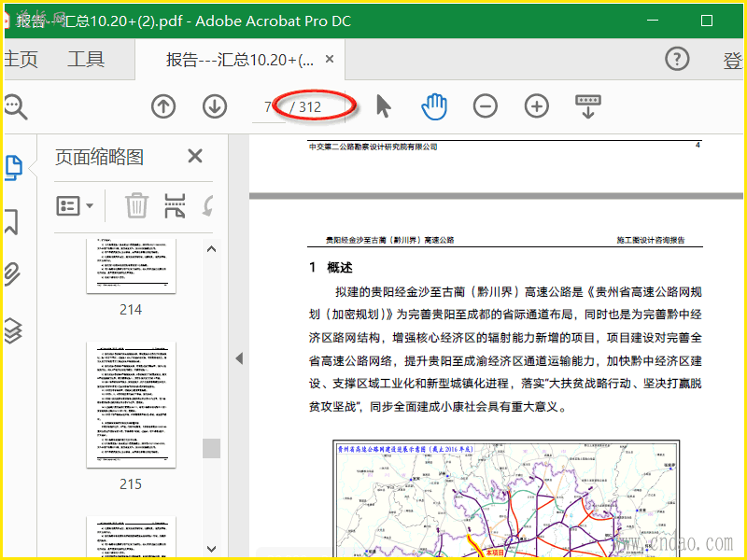Delete selected pages with trash icon
Viewport: 747px width, 560px height.
point(136,205)
